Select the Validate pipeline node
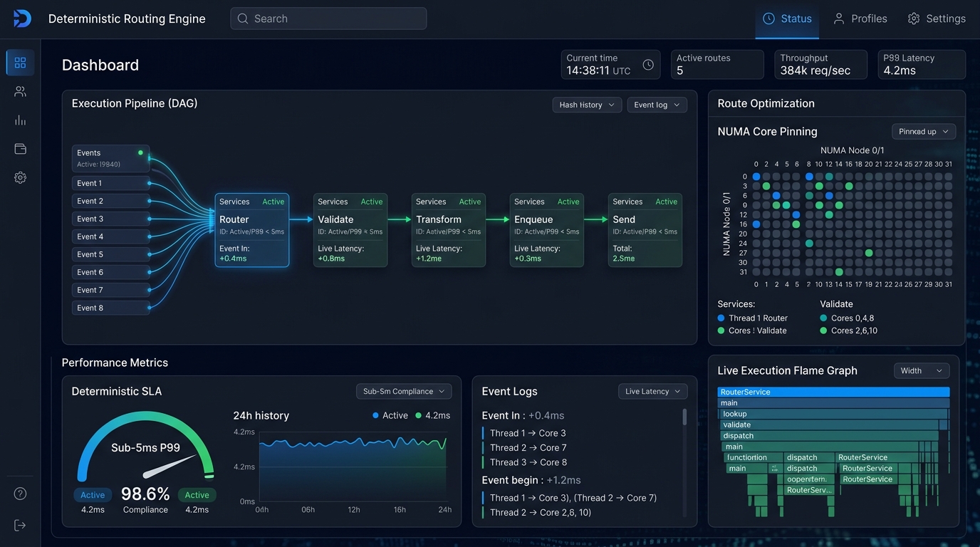980x547 pixels. [350, 230]
